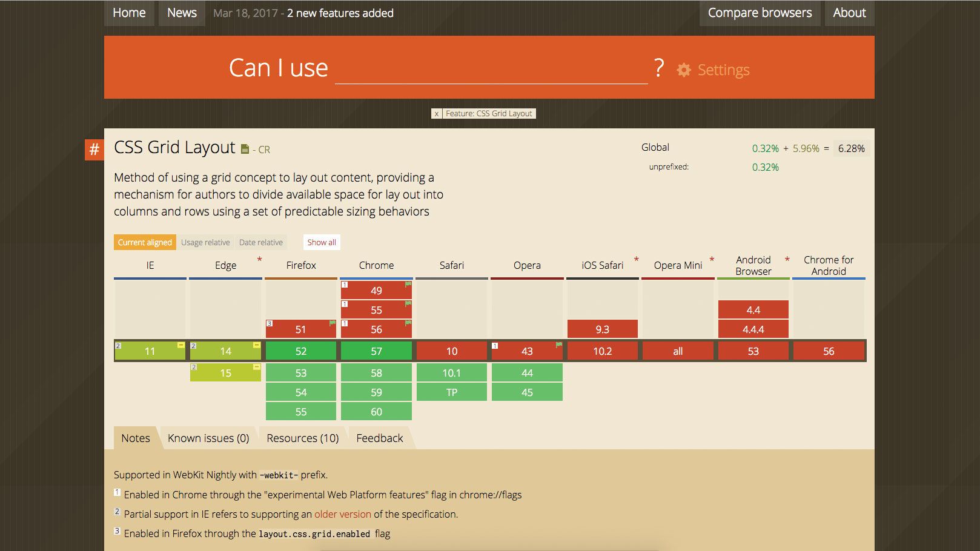
Task: Expand note marker 3 on Firefox 51 cell
Action: click(270, 323)
